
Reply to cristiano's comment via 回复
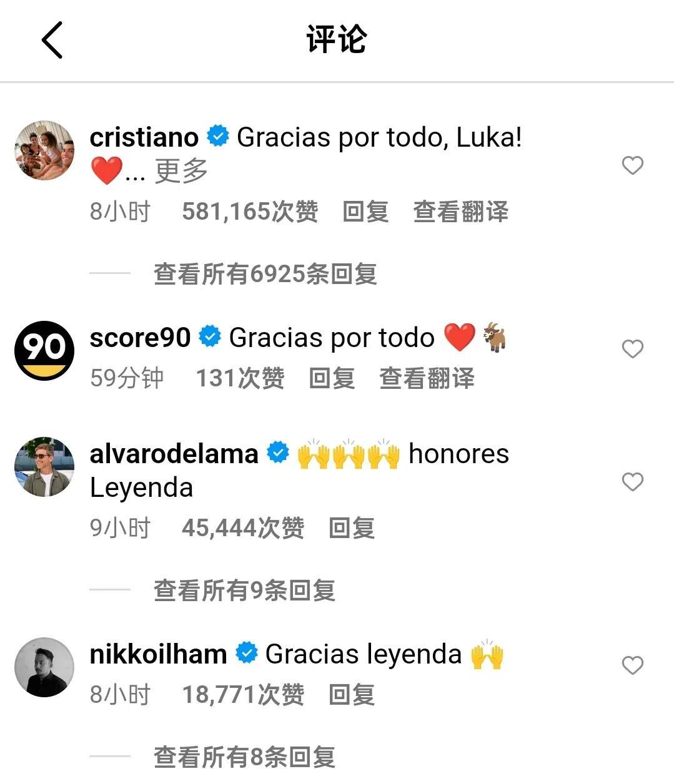[365, 212]
